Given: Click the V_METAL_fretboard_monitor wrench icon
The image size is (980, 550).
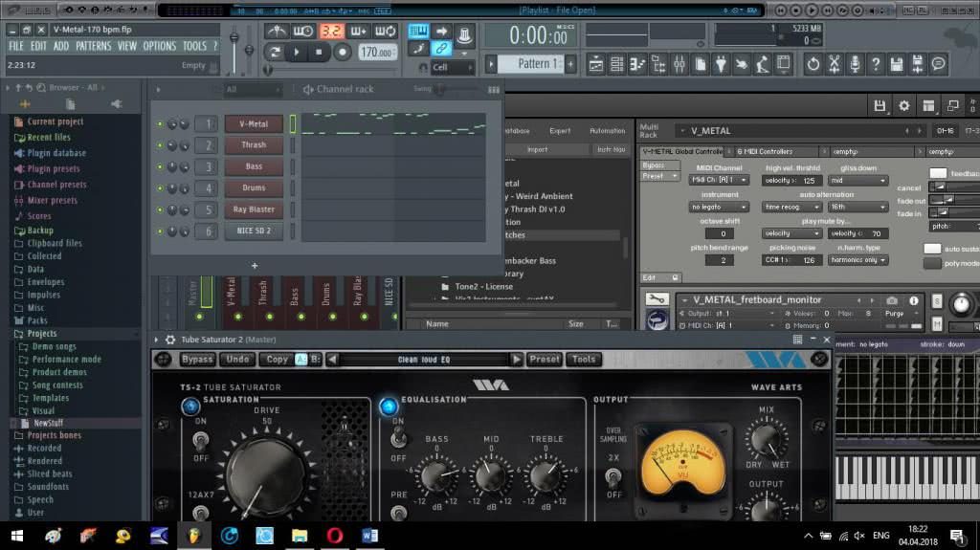Looking at the screenshot, I should 657,300.
